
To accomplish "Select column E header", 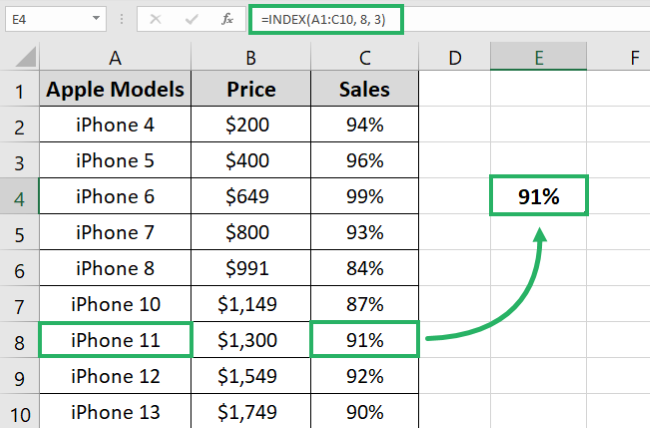I will click(538, 58).
